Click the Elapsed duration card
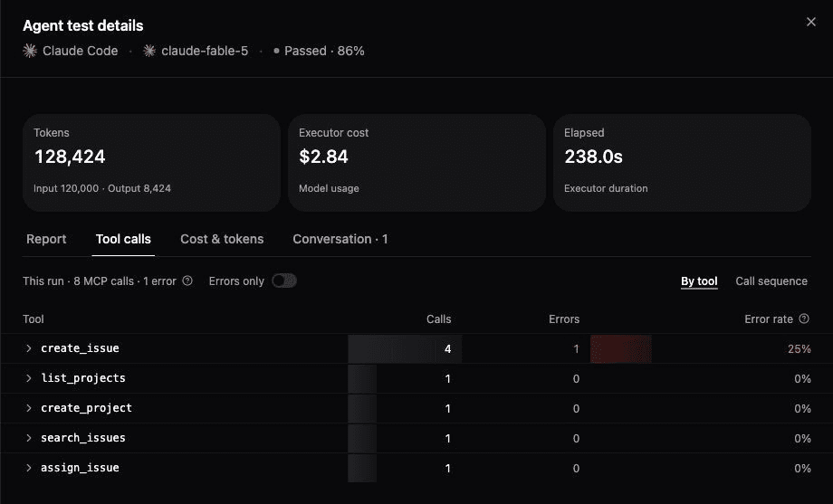 click(682, 163)
